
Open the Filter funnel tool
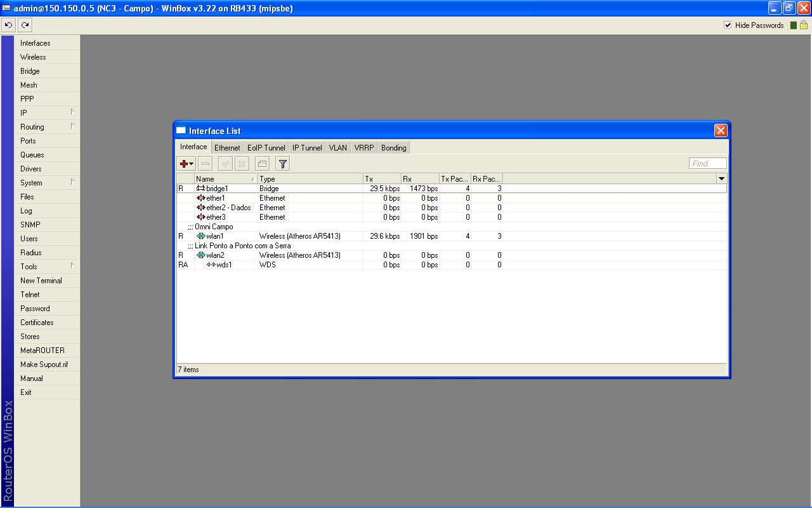coord(283,164)
